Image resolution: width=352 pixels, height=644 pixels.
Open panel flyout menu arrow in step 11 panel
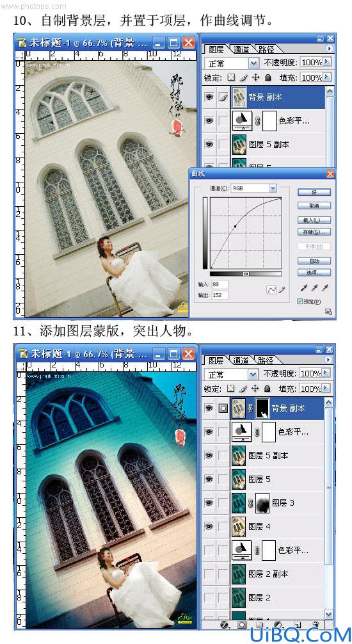pos(329,360)
